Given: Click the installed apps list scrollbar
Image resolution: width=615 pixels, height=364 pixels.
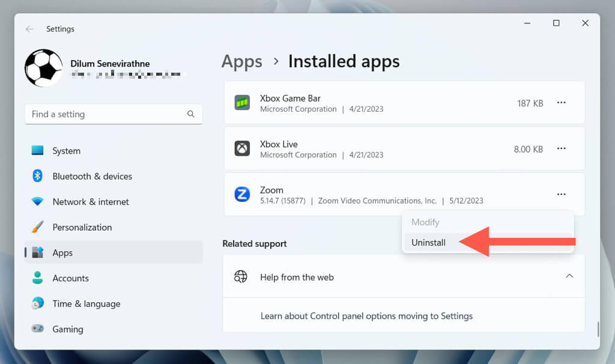Looking at the screenshot, I should [598, 329].
